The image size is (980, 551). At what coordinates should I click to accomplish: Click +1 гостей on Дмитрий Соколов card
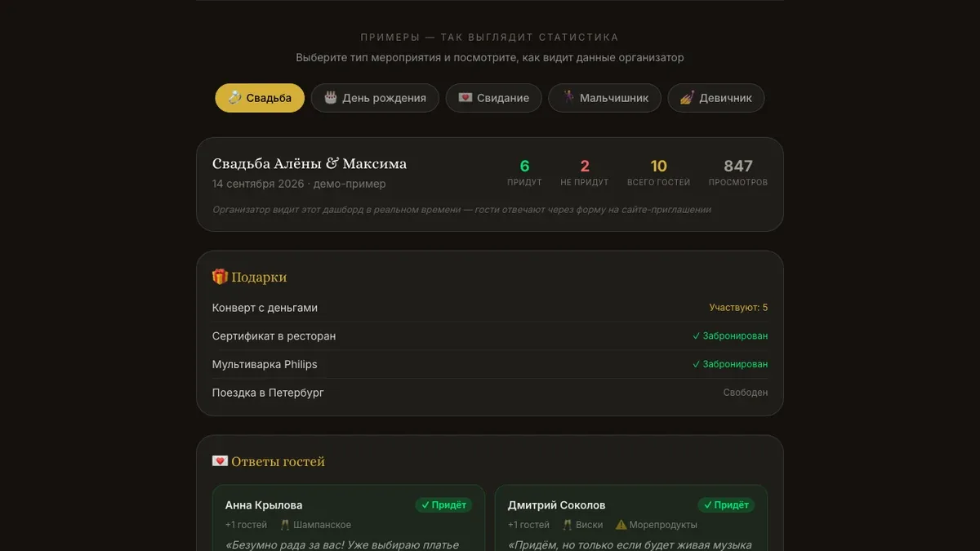529,525
